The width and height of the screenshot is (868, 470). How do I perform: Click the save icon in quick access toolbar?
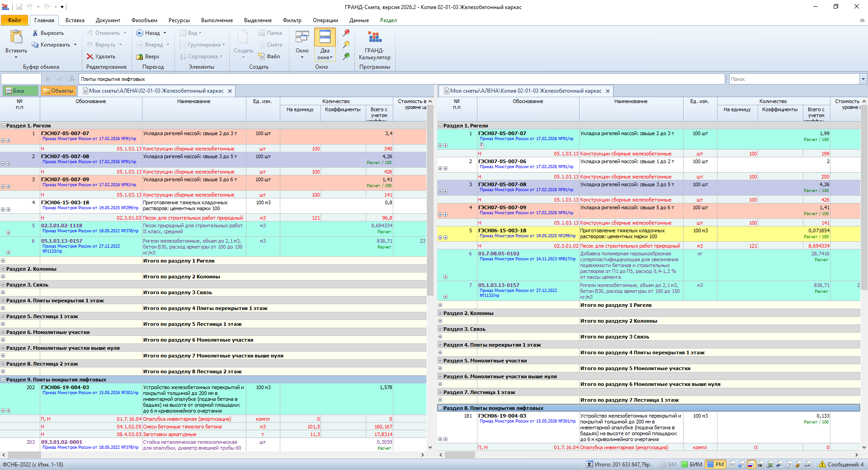[19, 7]
